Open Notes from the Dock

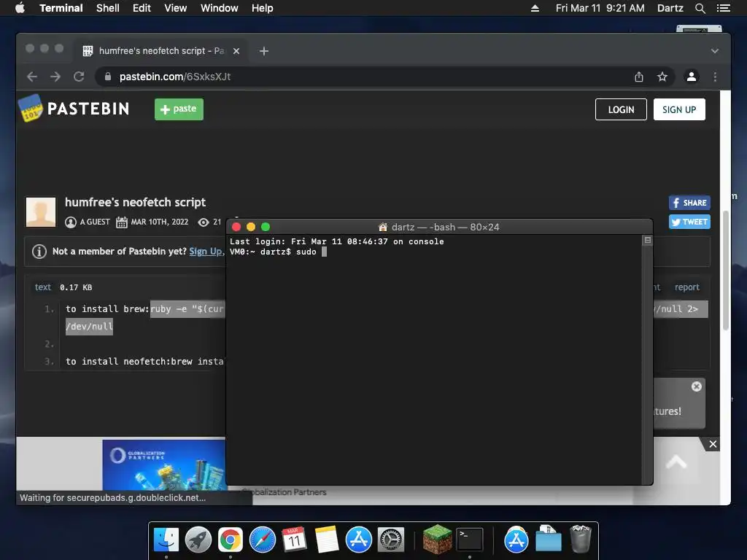326,540
